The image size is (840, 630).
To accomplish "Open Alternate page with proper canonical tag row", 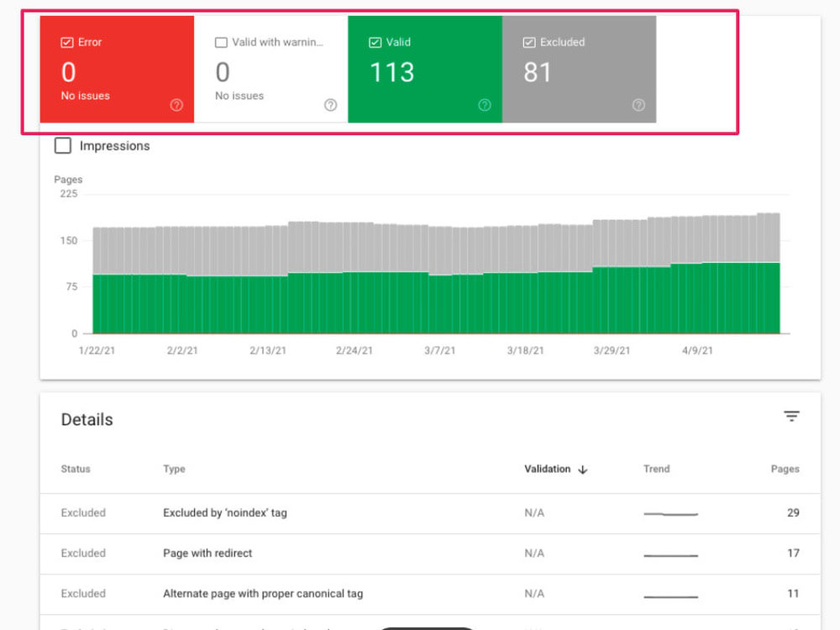I will tap(430, 594).
